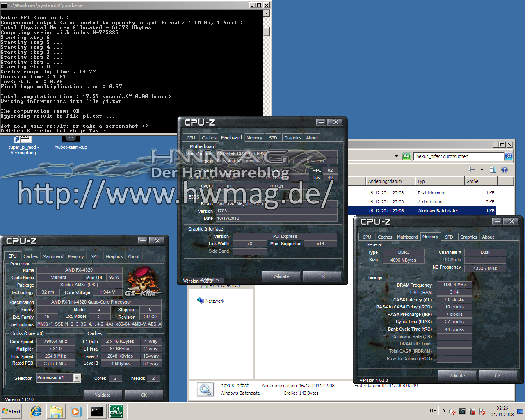This screenshot has width=525, height=420.
Task: Grab the cmd.exe vertical scrollbar thumb
Action: [267, 31]
